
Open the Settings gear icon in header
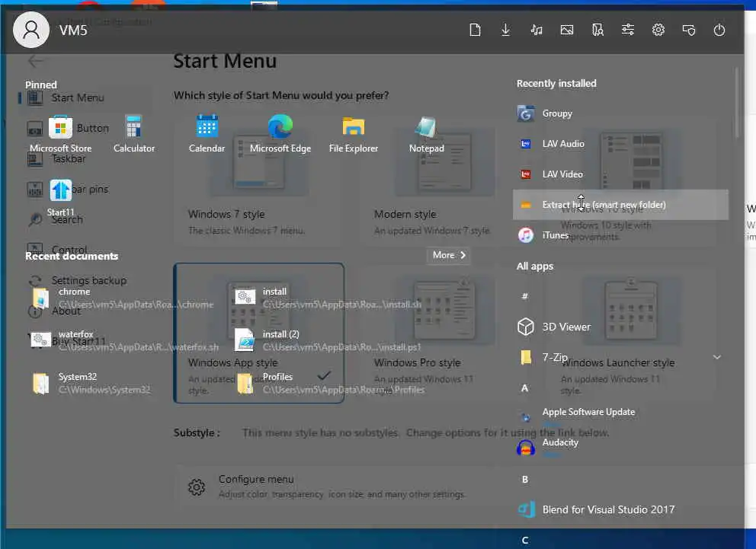658,30
